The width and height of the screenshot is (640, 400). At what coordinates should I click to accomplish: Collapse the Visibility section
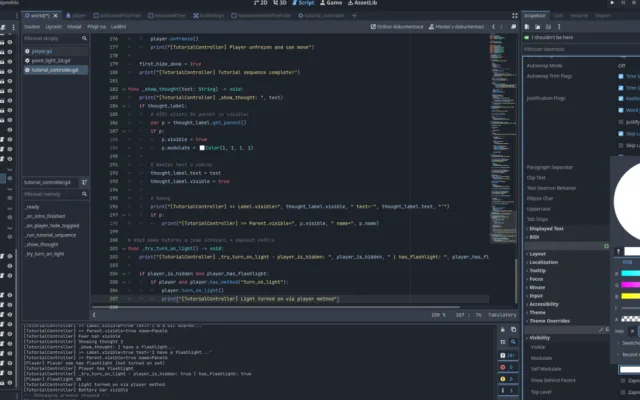pyautogui.click(x=538, y=338)
